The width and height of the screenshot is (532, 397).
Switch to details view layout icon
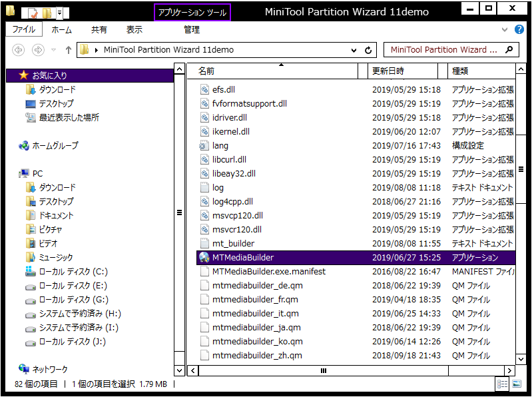click(x=502, y=384)
